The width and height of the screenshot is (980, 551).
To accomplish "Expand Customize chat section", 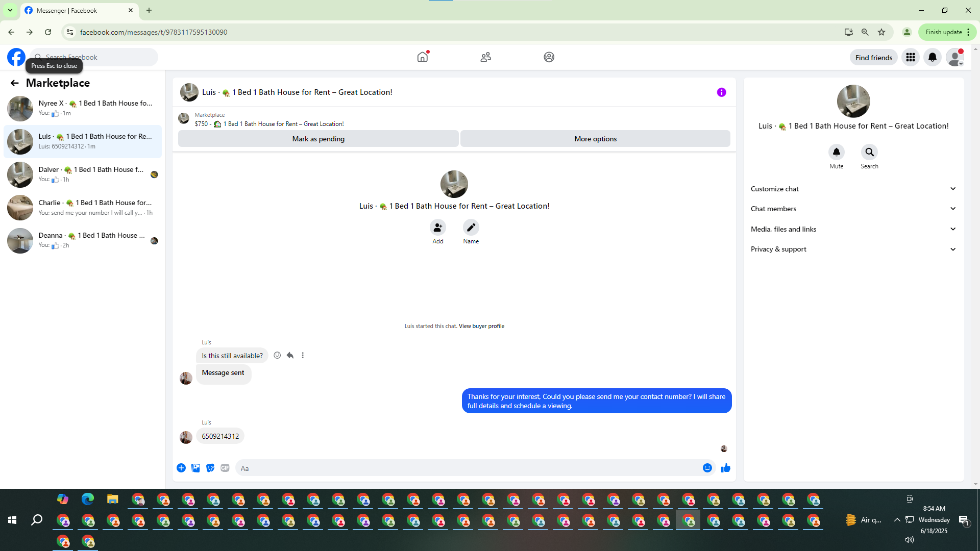I will coord(853,189).
